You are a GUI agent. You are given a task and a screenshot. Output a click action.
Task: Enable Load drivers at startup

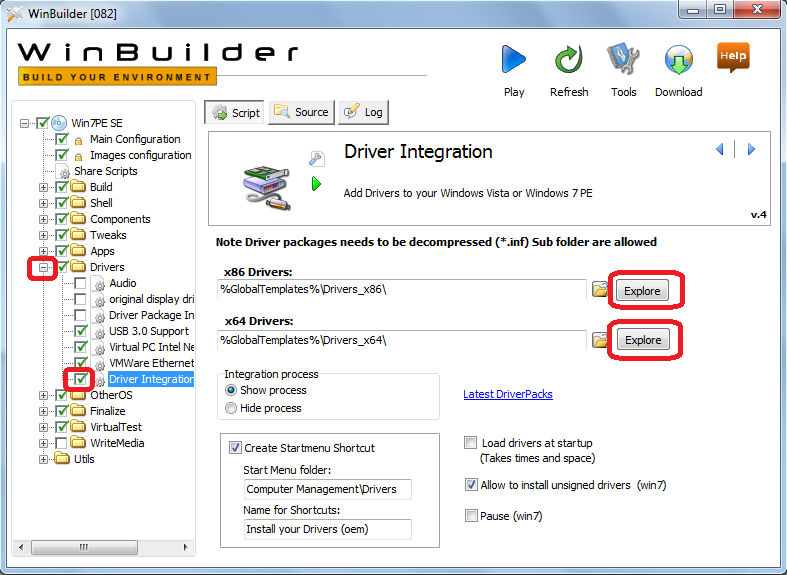(471, 443)
